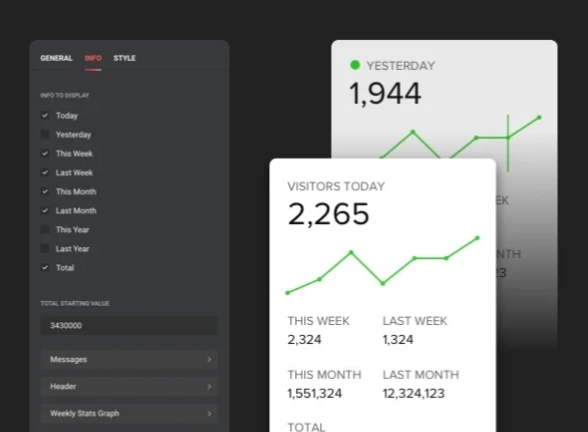Click the Messages row chevron arrow
This screenshot has height=432, width=588.
point(209,360)
